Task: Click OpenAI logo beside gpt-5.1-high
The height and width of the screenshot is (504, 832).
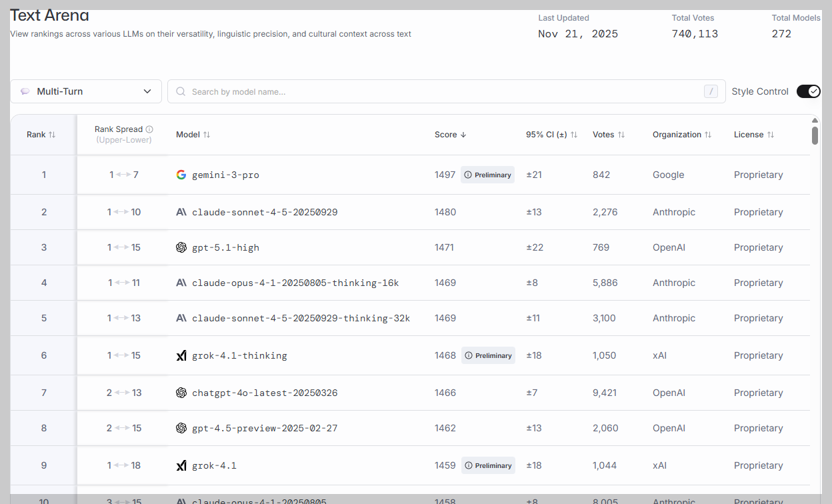Action: coord(181,247)
